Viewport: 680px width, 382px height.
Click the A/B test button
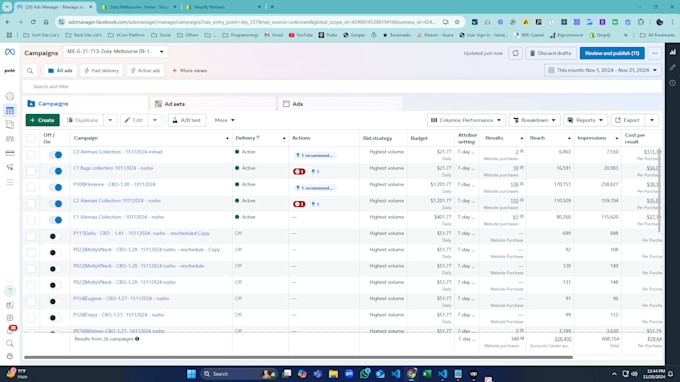click(x=187, y=120)
